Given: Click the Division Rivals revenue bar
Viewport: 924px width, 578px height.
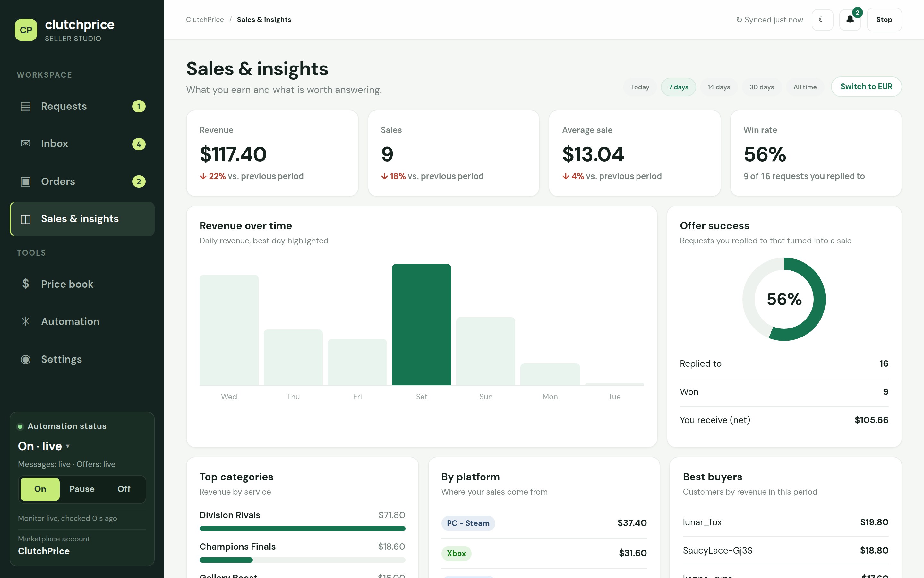Looking at the screenshot, I should click(302, 528).
